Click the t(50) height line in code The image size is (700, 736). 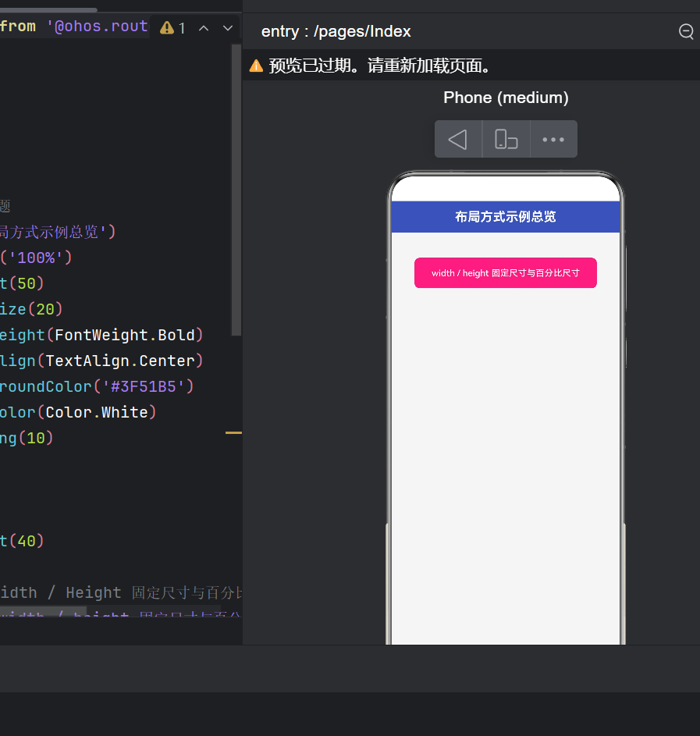tap(22, 283)
